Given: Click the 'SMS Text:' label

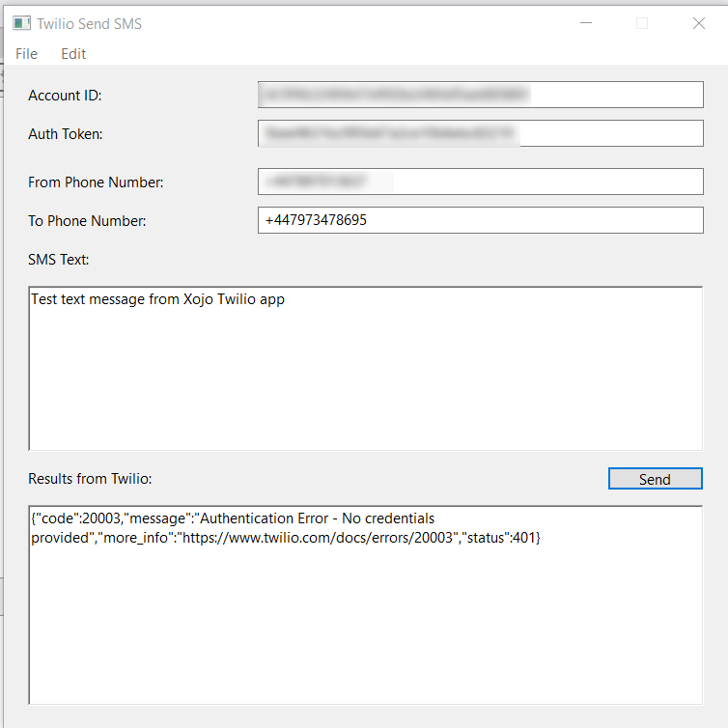Looking at the screenshot, I should tap(58, 259).
